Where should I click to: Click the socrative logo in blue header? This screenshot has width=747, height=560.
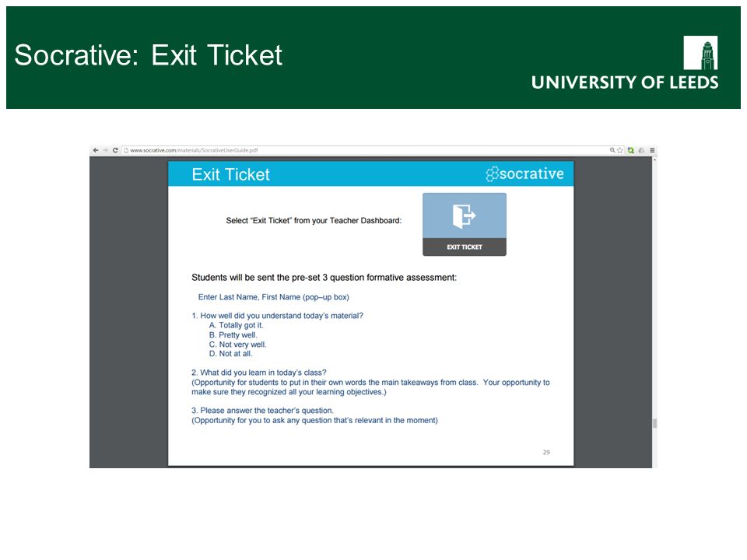525,173
